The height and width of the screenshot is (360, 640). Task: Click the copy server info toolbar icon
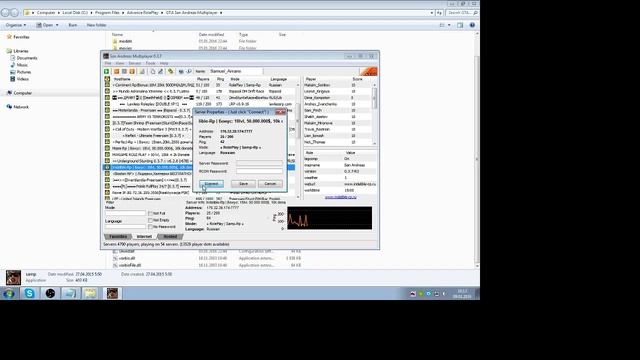[153, 71]
